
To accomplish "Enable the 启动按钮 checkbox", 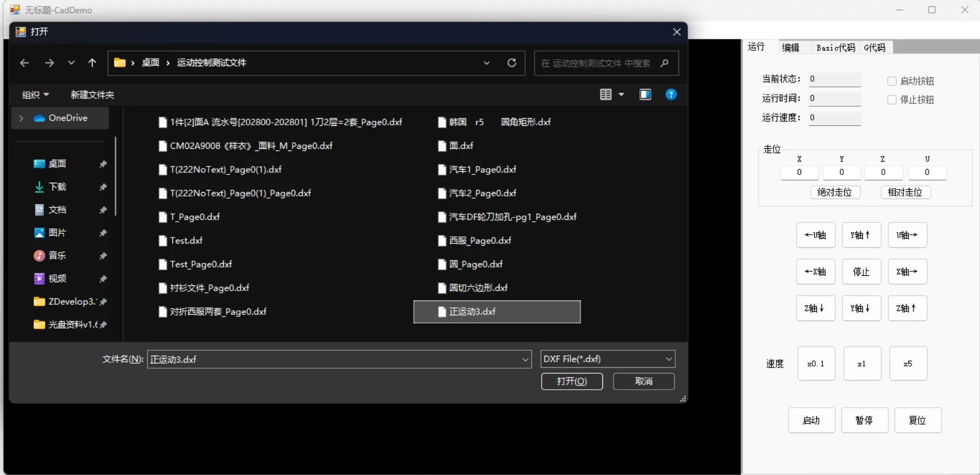I will click(892, 81).
